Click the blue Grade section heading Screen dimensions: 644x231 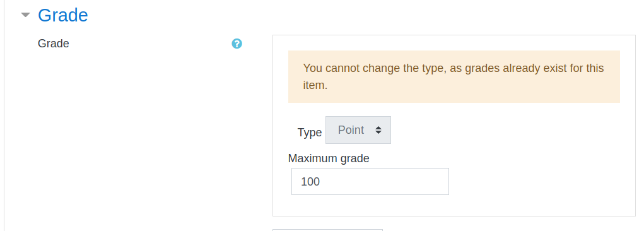(x=63, y=15)
